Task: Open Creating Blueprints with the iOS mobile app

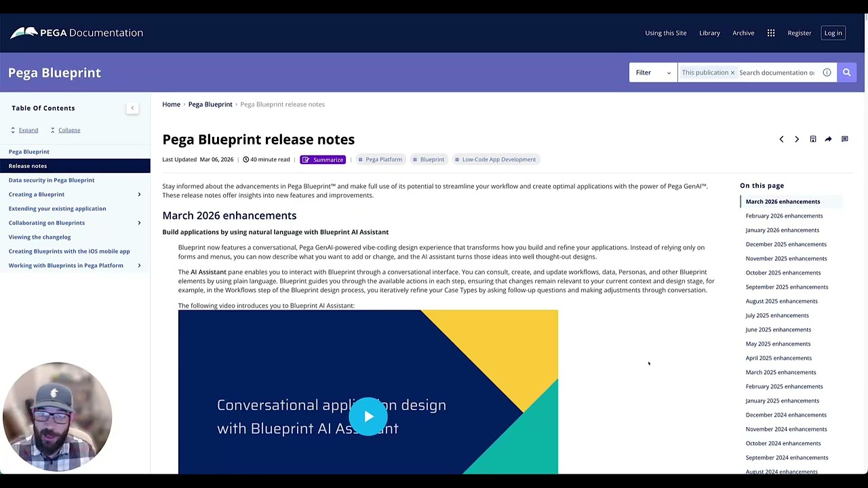Action: (69, 251)
